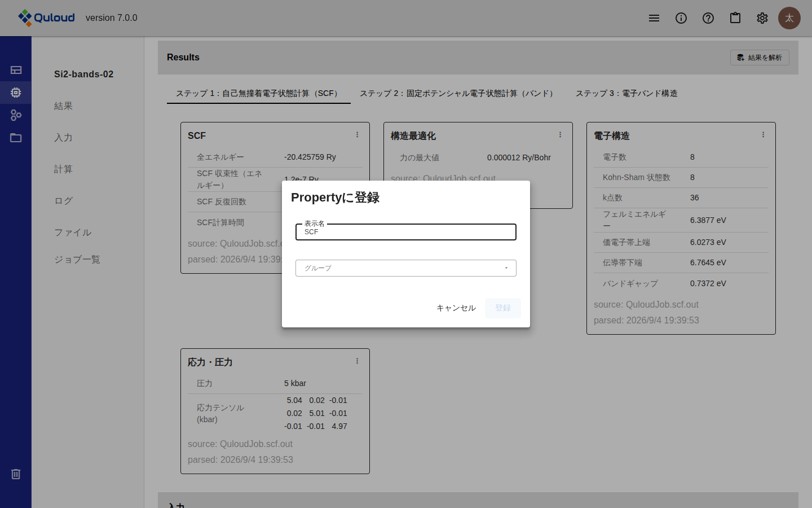The width and height of the screenshot is (812, 508).
Task: Select the table list icon in sidebar
Action: tap(16, 70)
